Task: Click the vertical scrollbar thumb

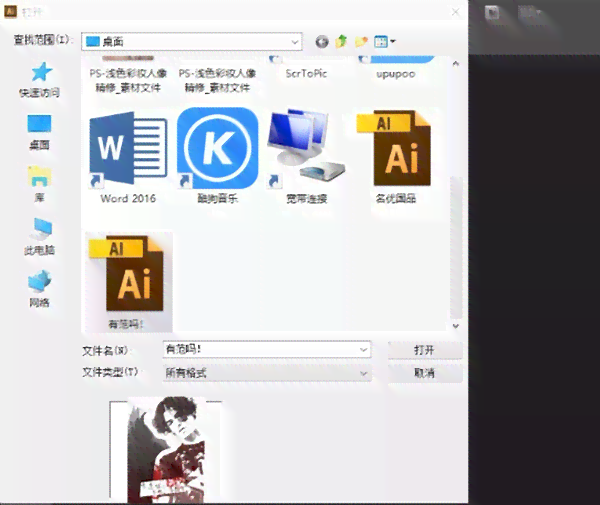Action: [456, 247]
